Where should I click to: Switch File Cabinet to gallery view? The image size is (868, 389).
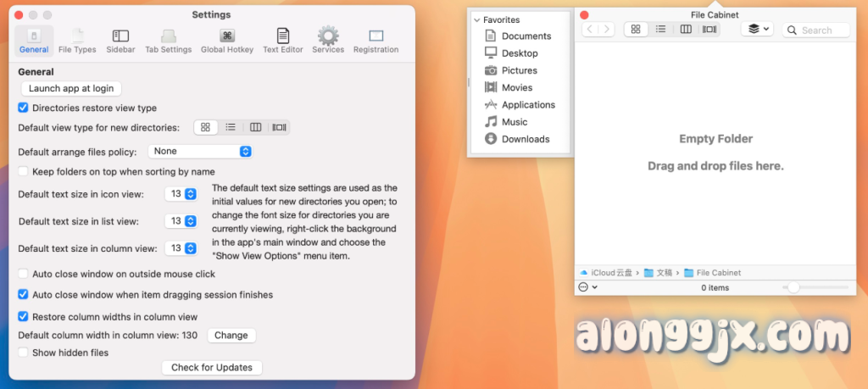tap(709, 30)
